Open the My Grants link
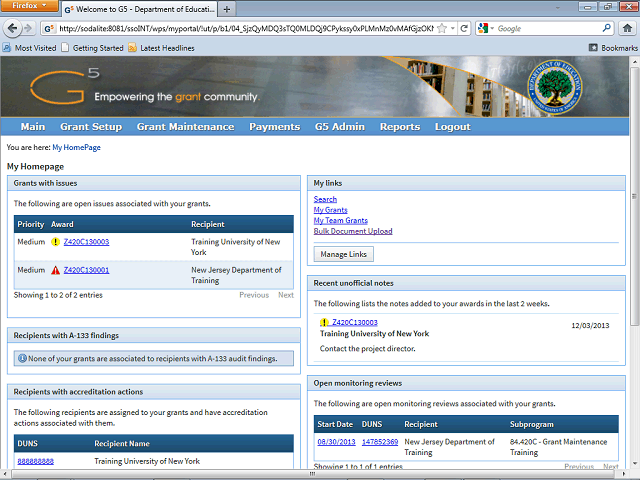This screenshot has width=640, height=480. tap(330, 210)
